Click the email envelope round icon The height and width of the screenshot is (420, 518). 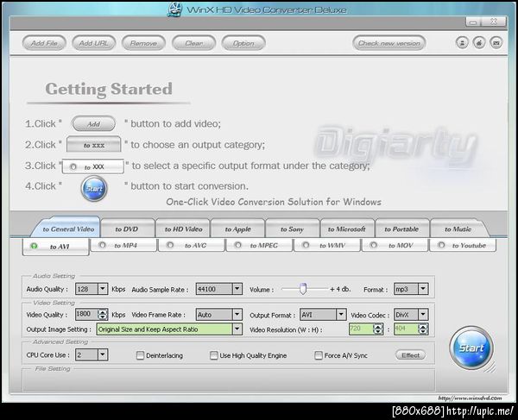tap(496, 43)
